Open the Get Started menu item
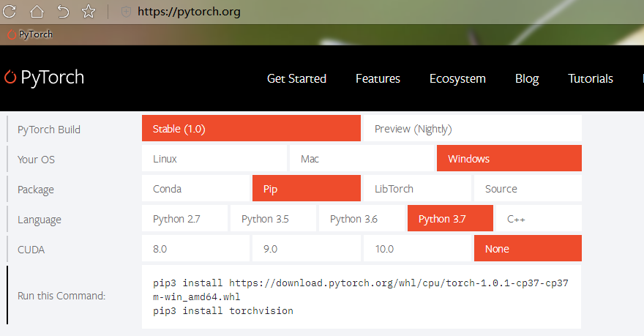The height and width of the screenshot is (336, 644). pyautogui.click(x=296, y=78)
